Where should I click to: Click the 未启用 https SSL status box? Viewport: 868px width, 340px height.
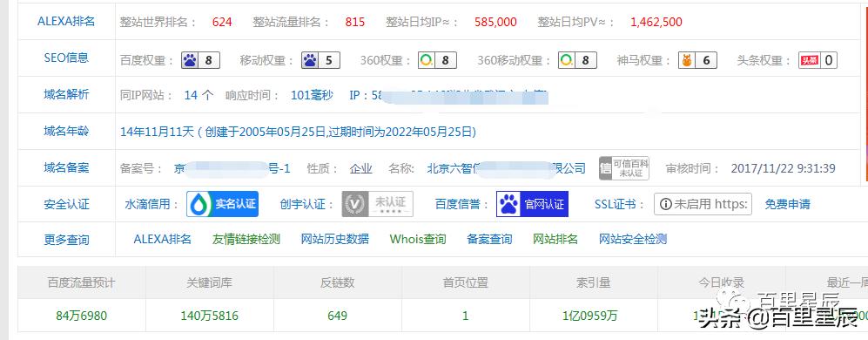tap(703, 203)
